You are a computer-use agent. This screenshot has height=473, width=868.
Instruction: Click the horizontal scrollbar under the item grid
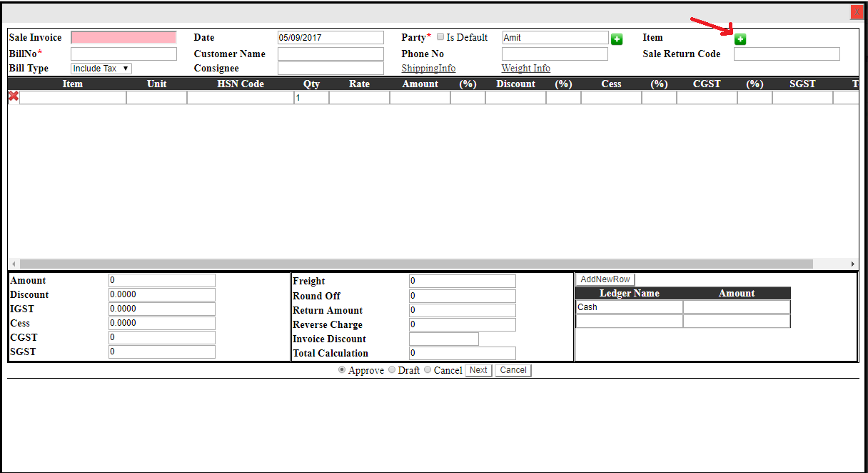(414, 264)
